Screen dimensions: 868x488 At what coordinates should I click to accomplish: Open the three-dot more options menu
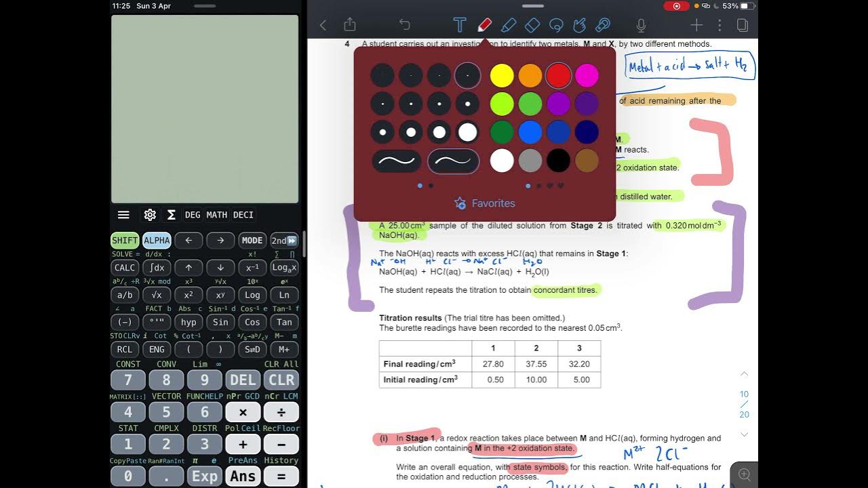click(719, 25)
